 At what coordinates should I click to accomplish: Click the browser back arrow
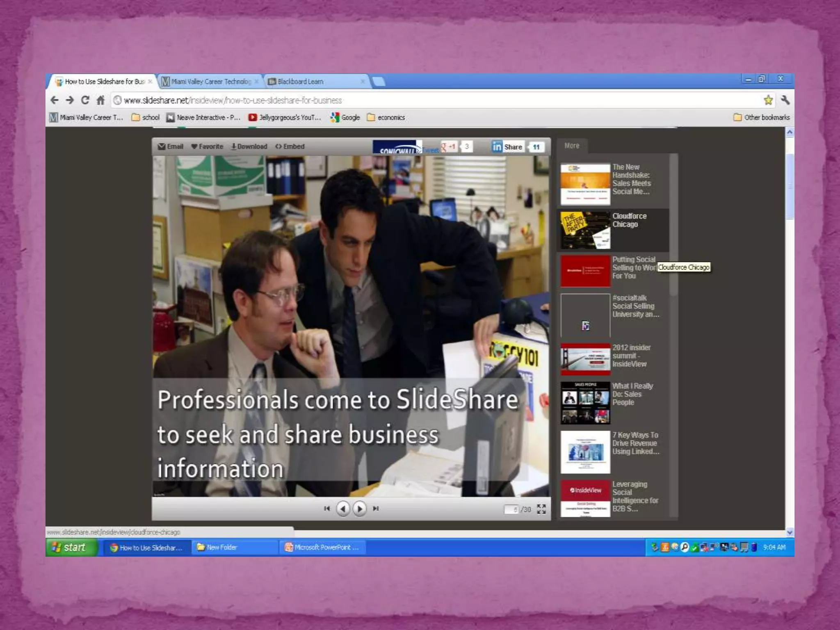click(54, 100)
